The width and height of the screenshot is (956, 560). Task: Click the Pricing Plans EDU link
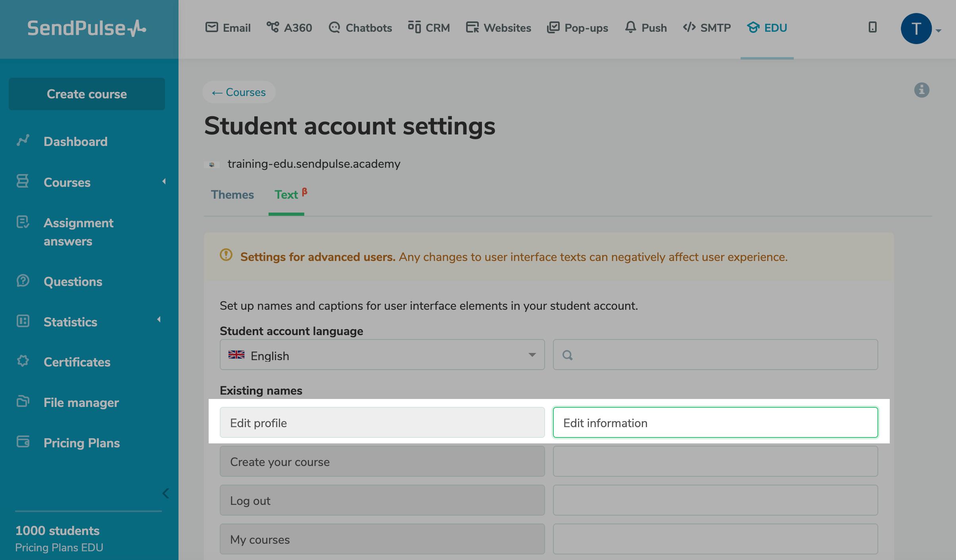click(x=59, y=547)
